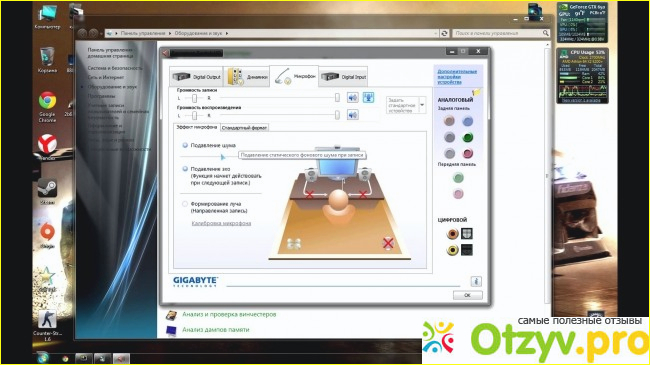
Task: Select the green rear panel jack
Action: 468,137
